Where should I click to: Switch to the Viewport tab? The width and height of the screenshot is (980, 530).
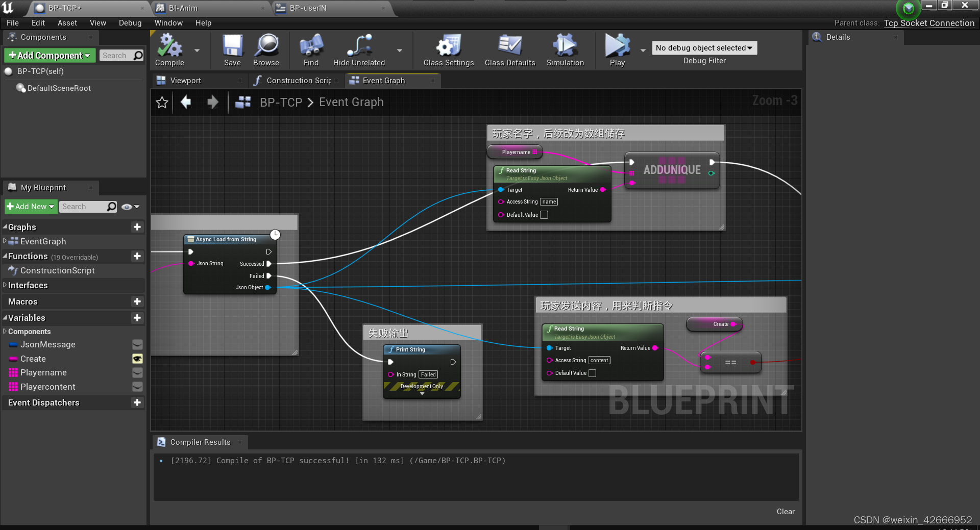point(186,80)
